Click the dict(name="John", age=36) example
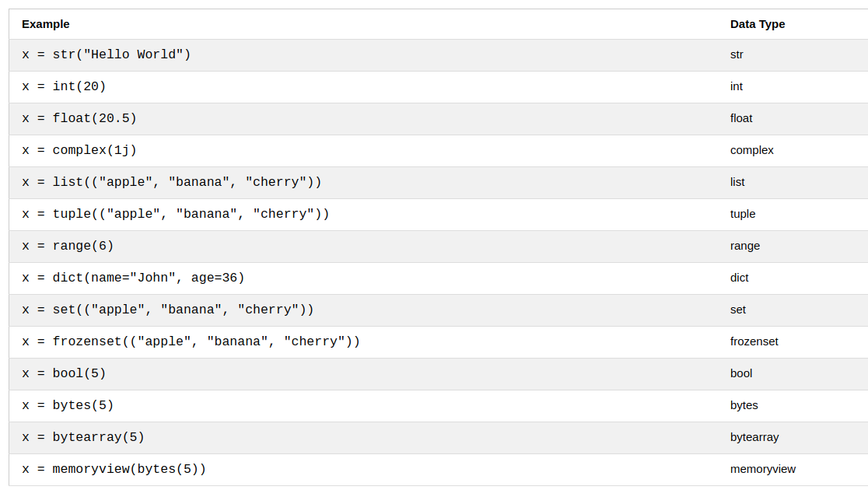The width and height of the screenshot is (868, 497). [133, 278]
